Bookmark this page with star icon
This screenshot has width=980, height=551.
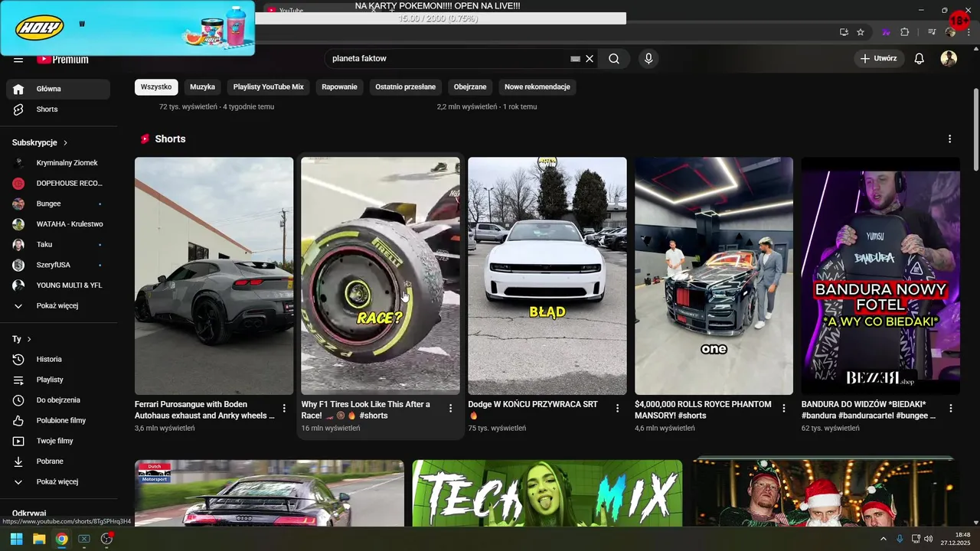pos(861,32)
